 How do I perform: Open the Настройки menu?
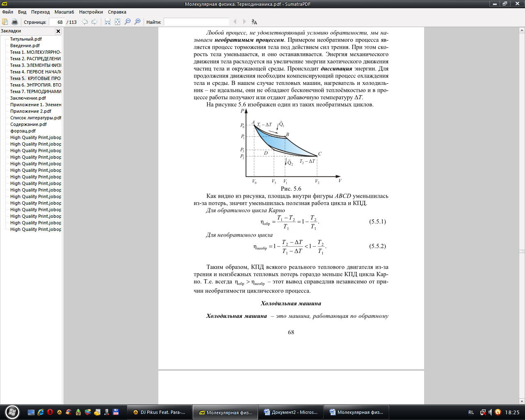(91, 12)
